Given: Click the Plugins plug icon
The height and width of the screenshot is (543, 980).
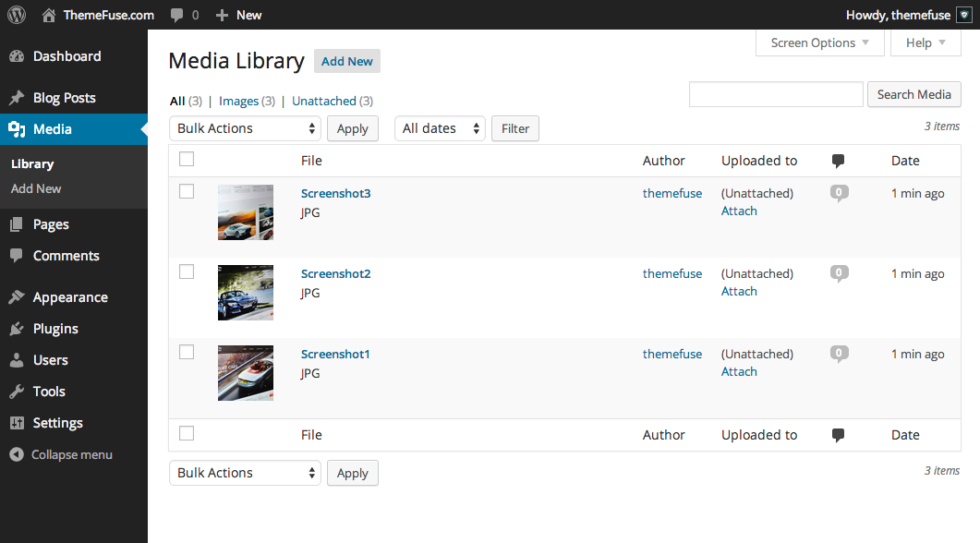Looking at the screenshot, I should [17, 329].
